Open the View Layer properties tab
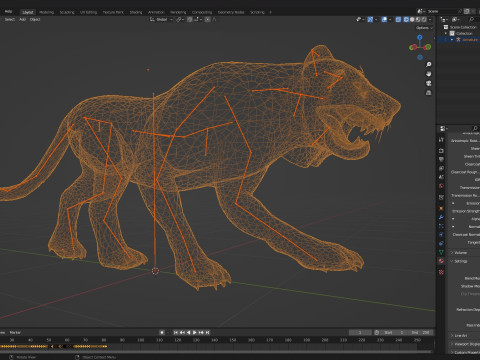This screenshot has height=360, width=480. [441, 168]
